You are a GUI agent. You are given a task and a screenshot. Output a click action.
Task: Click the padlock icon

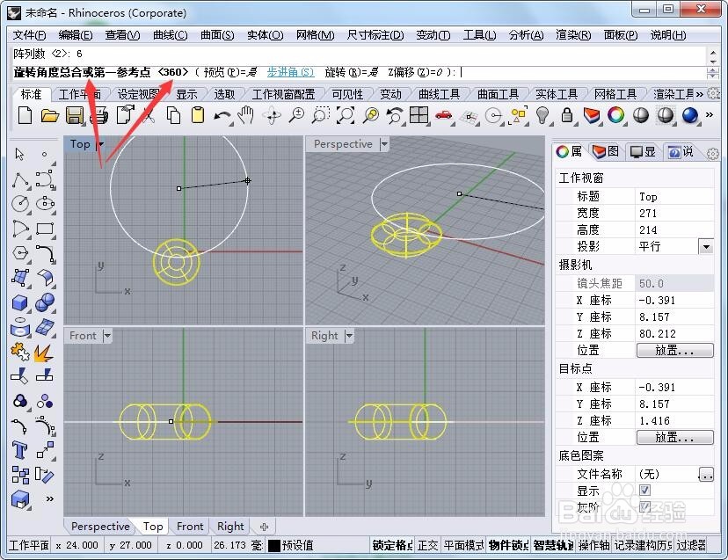pyautogui.click(x=566, y=114)
